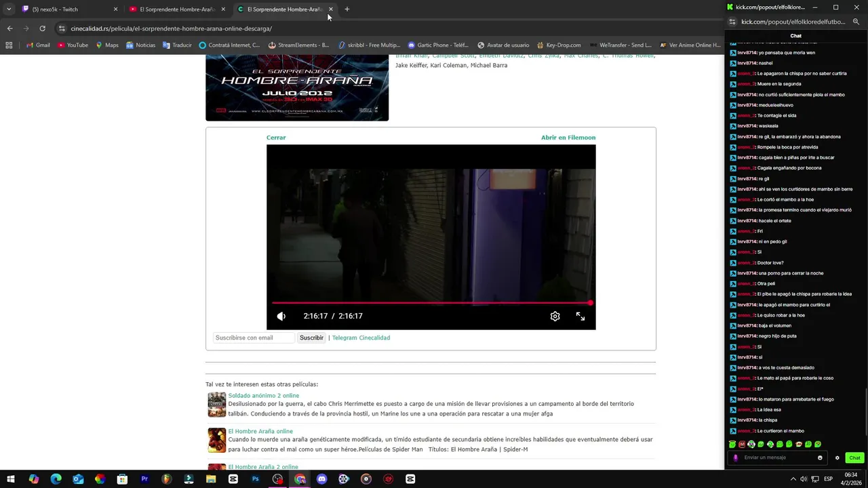The height and width of the screenshot is (488, 868).
Task: Launch Photoshop from taskbar
Action: pos(255,479)
